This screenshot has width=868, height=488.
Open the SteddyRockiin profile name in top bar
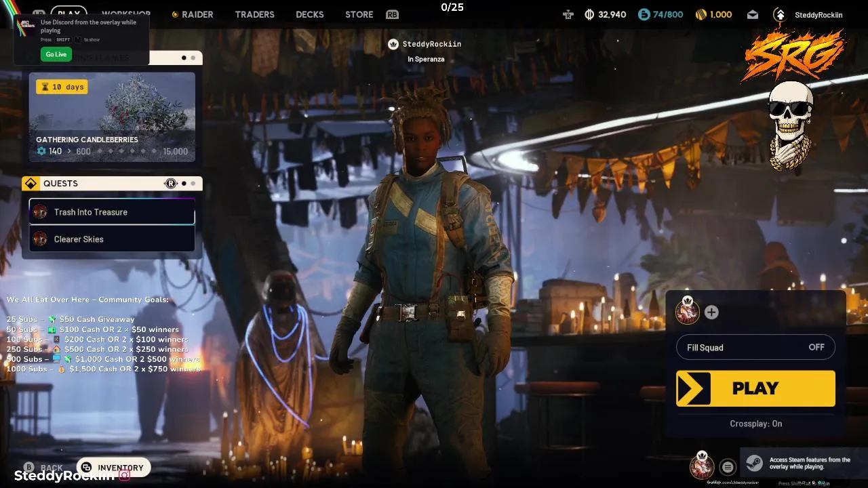pyautogui.click(x=818, y=15)
